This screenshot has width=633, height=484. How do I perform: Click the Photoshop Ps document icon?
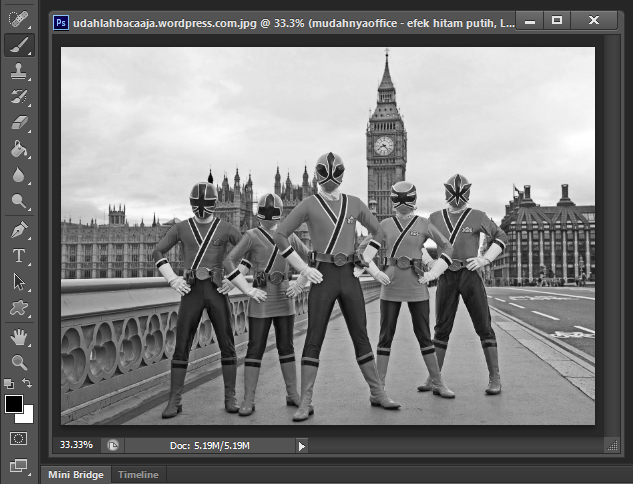click(61, 23)
